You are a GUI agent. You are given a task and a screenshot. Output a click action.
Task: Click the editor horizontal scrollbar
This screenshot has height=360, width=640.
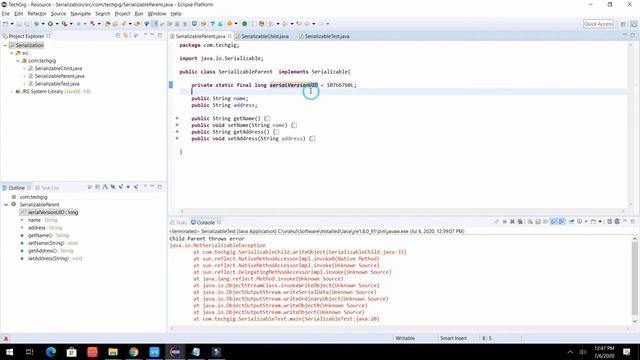pos(402,211)
